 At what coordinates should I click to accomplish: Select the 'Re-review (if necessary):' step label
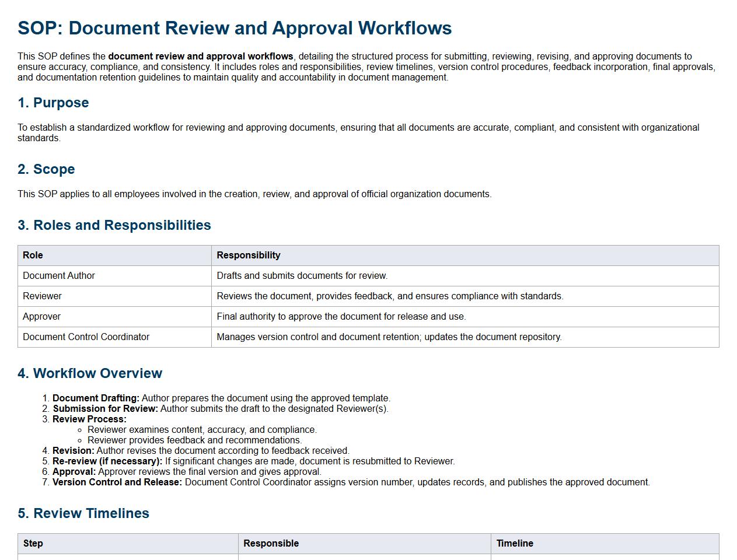point(107,461)
